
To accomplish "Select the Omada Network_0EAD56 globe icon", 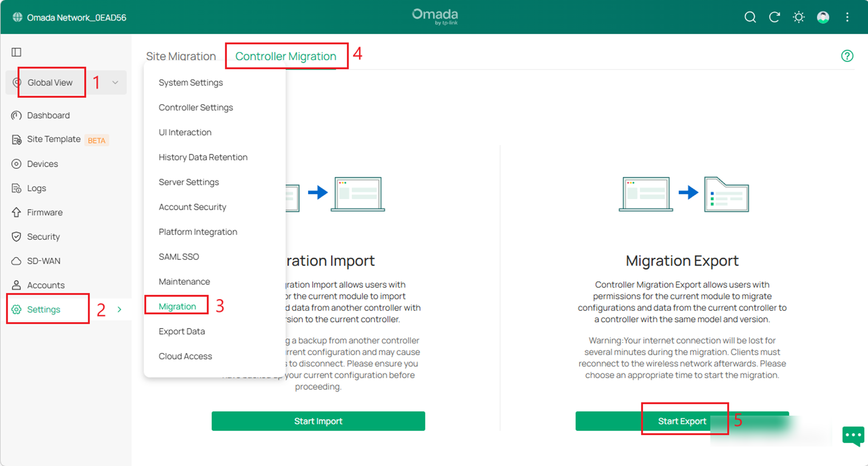I will (x=17, y=17).
